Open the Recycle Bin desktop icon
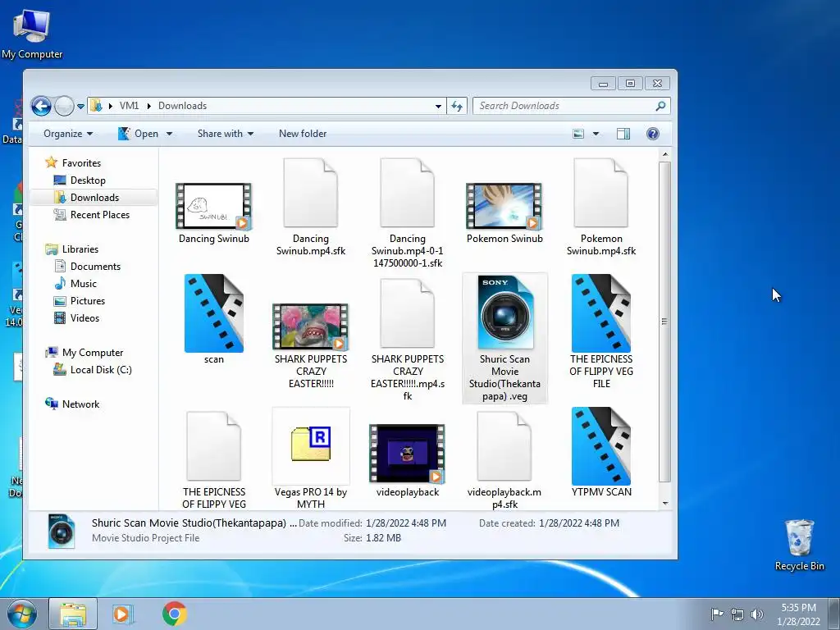Screen dimensions: 840x630 coord(799,545)
